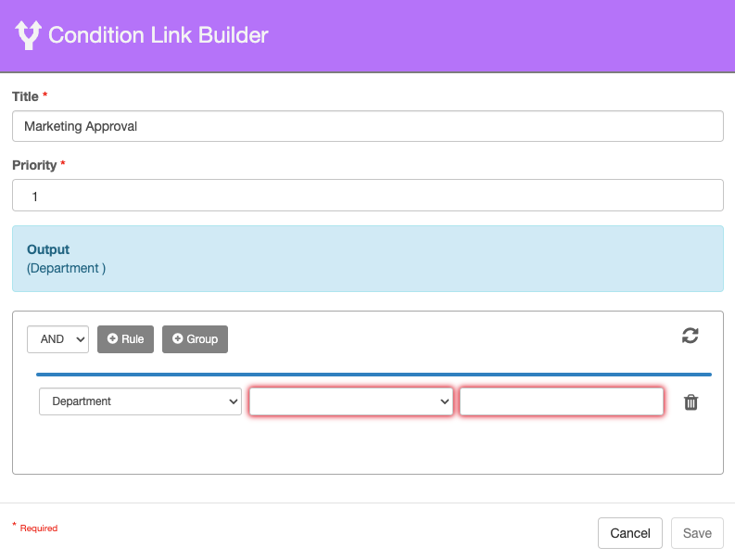Click the Condition Link Builder header text

158,35
